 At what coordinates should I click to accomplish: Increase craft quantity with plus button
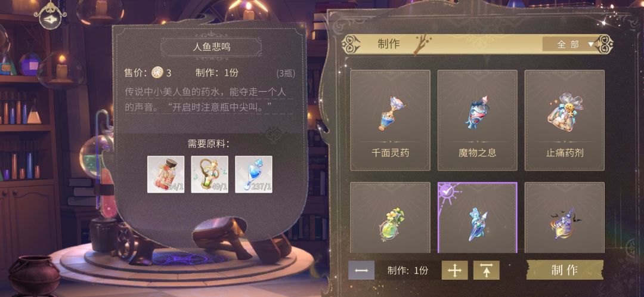point(454,270)
